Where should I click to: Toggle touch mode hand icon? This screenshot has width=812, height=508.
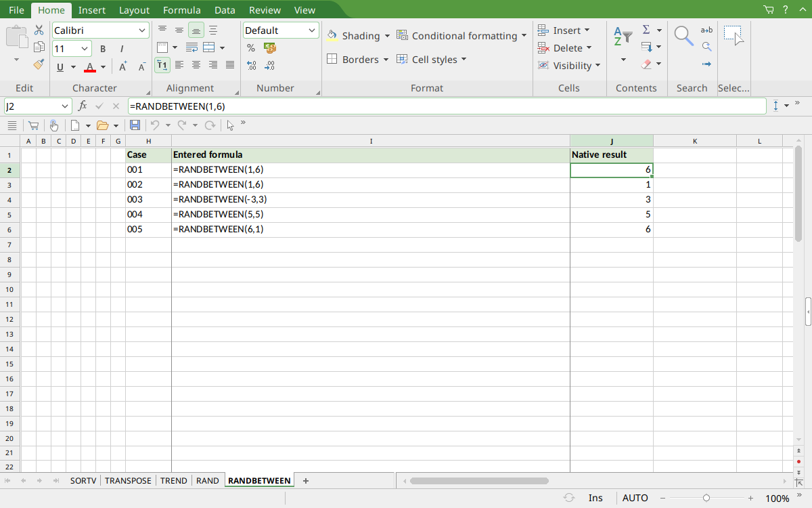[x=53, y=125]
